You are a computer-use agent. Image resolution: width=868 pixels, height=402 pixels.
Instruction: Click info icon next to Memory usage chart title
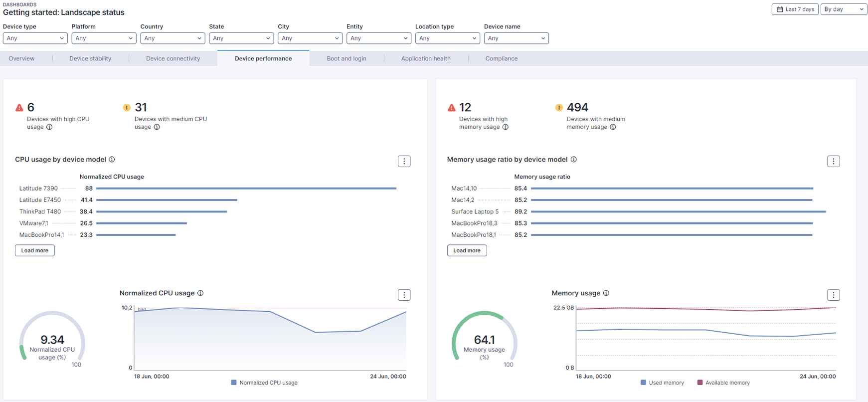tap(606, 293)
